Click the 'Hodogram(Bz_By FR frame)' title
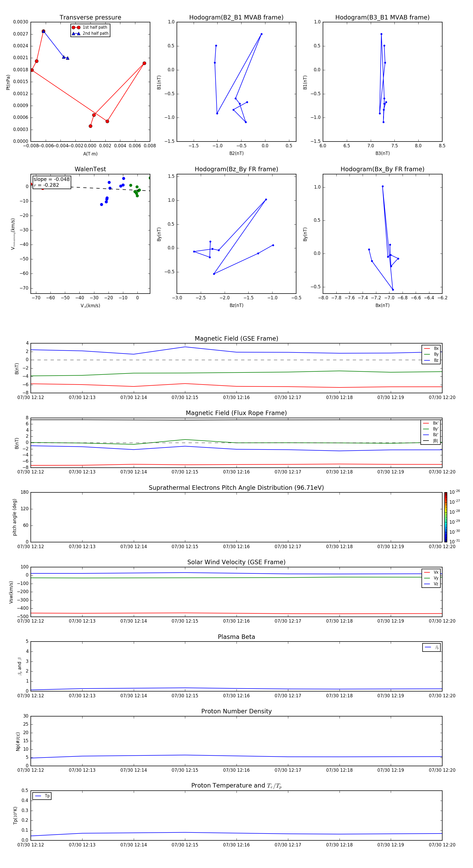473x868 pixels. (236, 169)
